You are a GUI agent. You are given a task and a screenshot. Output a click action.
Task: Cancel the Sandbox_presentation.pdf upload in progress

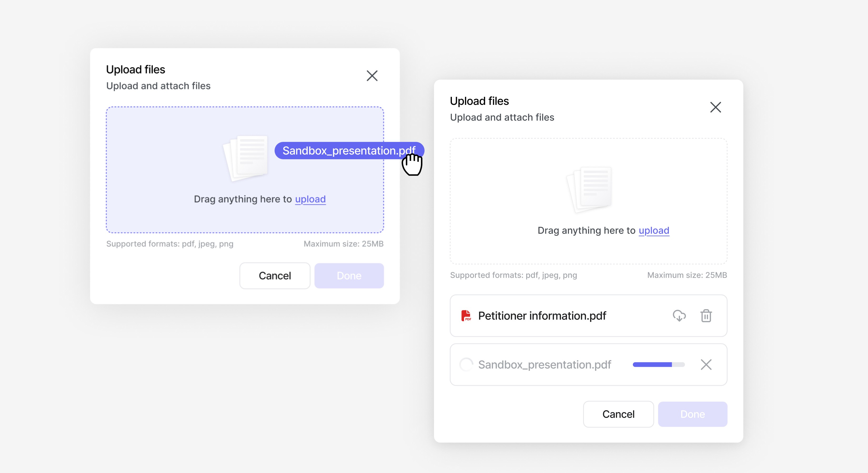pos(706,364)
